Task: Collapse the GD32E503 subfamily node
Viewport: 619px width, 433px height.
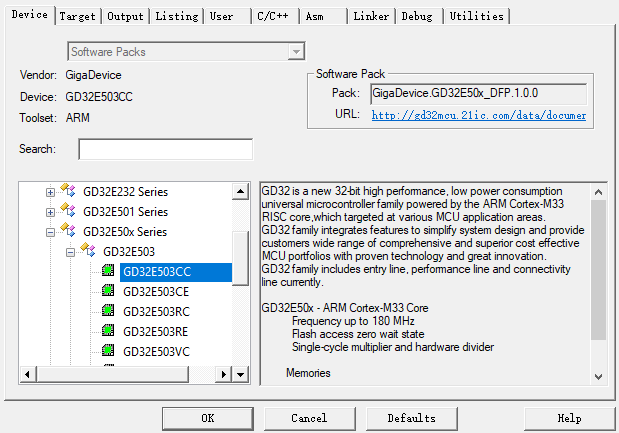Action: pyautogui.click(x=70, y=252)
